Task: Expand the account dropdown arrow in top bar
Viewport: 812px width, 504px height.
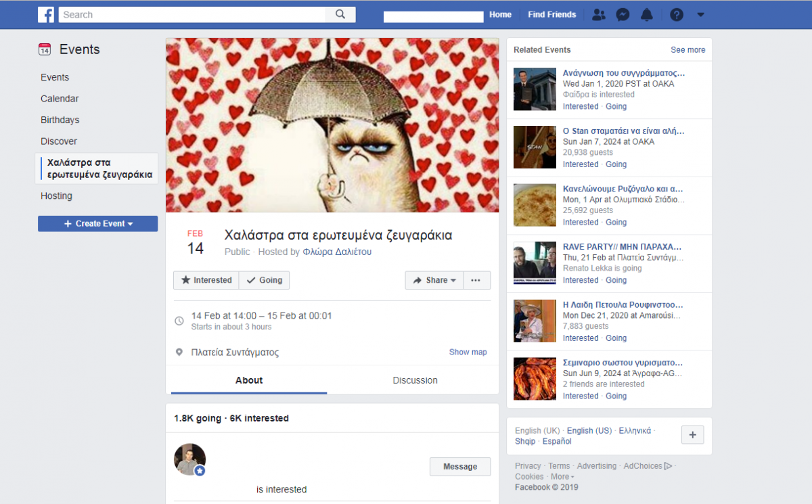Action: pos(700,15)
